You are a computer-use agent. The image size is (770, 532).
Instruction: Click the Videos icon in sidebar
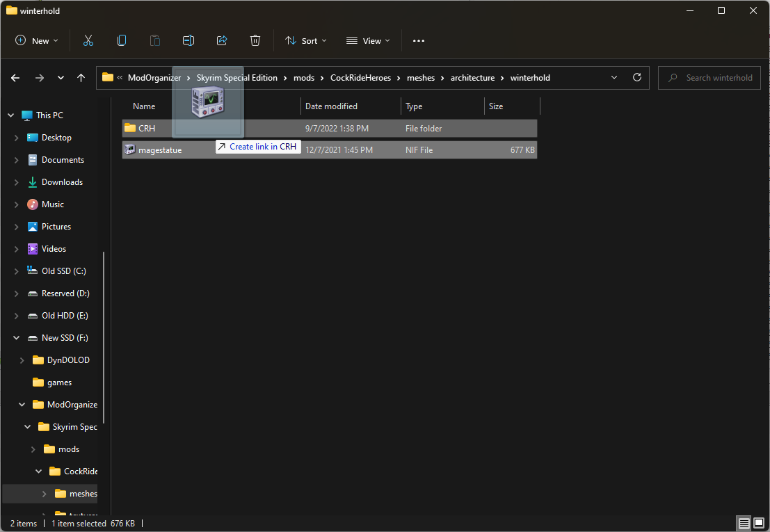[33, 249]
